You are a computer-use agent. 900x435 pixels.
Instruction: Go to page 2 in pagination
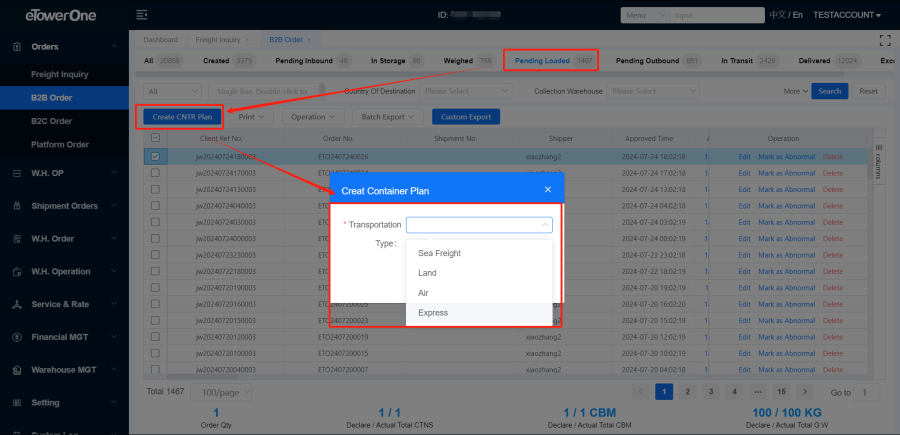pyautogui.click(x=686, y=392)
